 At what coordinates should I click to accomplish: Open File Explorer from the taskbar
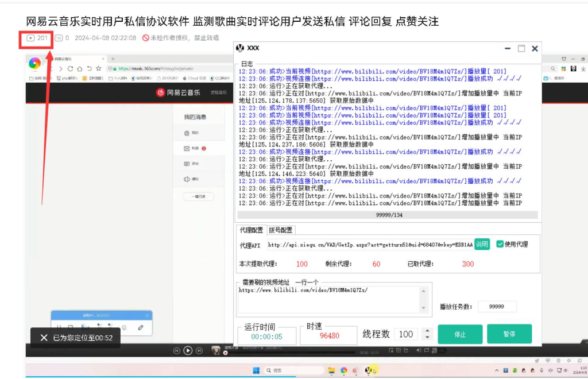[331, 370]
